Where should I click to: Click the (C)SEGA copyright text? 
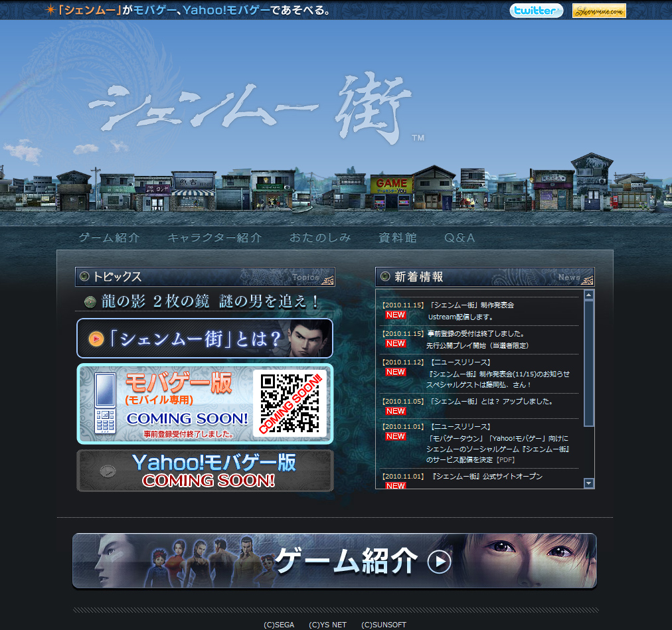[279, 625]
